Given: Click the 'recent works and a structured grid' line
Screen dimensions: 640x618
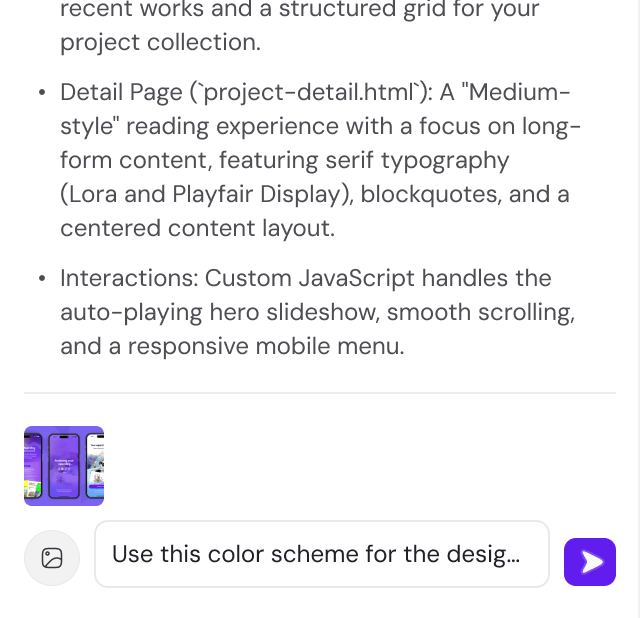Looking at the screenshot, I should pyautogui.click(x=299, y=11).
